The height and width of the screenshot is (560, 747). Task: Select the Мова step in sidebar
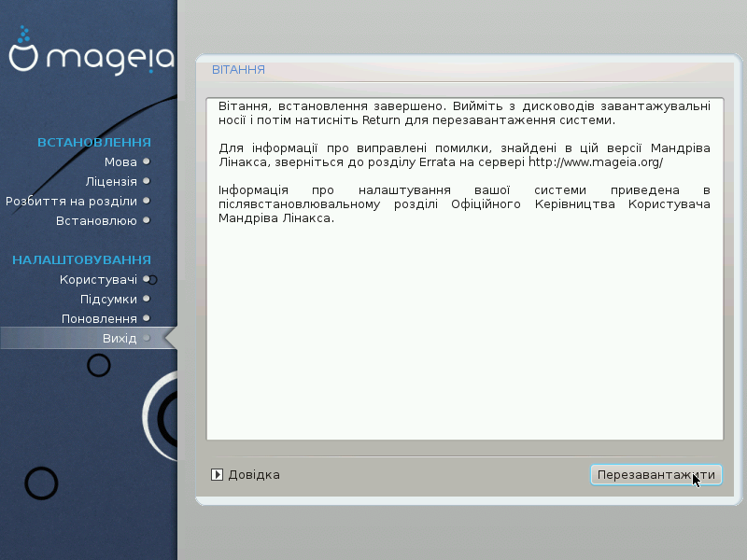click(120, 161)
